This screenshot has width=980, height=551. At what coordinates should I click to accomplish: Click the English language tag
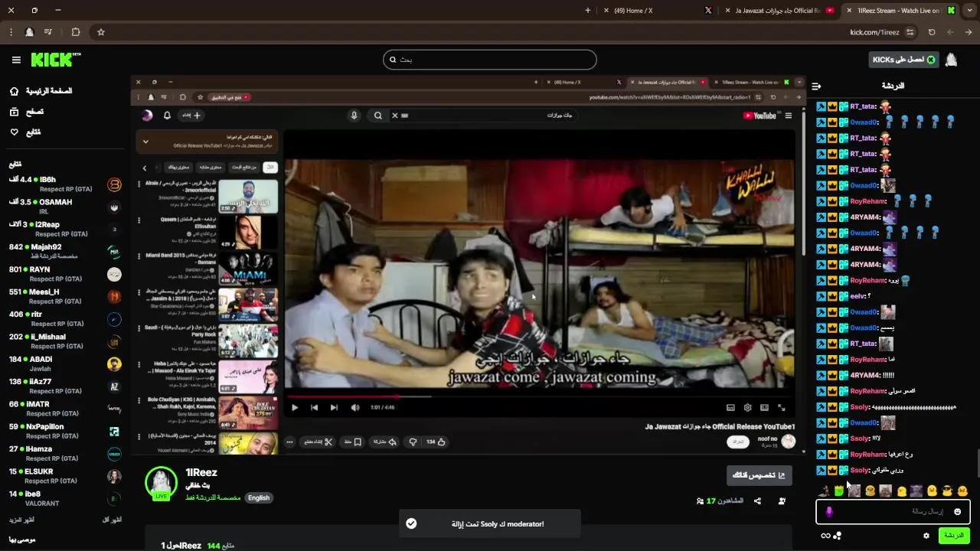[259, 497]
